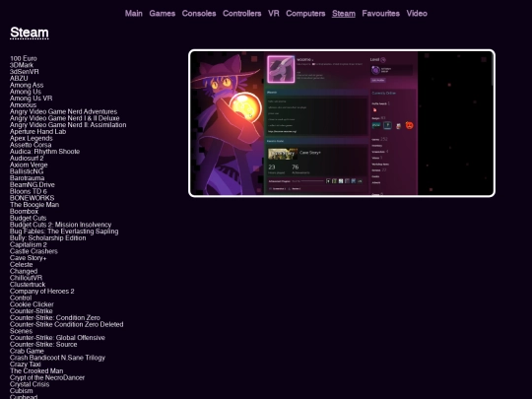532x399 pixels.
Task: Open Budget Cuts 2: Mission Insolvency
Action: pos(60,225)
